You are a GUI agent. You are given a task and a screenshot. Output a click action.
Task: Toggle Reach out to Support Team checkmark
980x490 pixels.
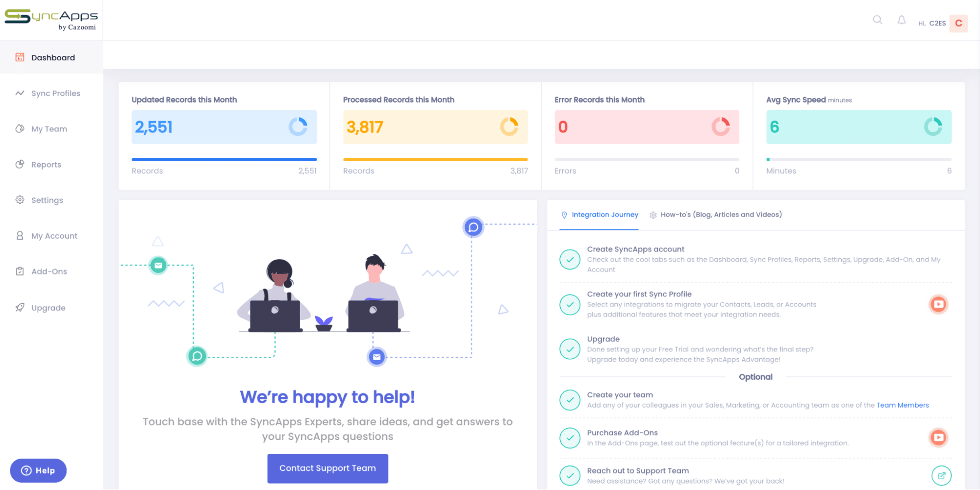570,475
